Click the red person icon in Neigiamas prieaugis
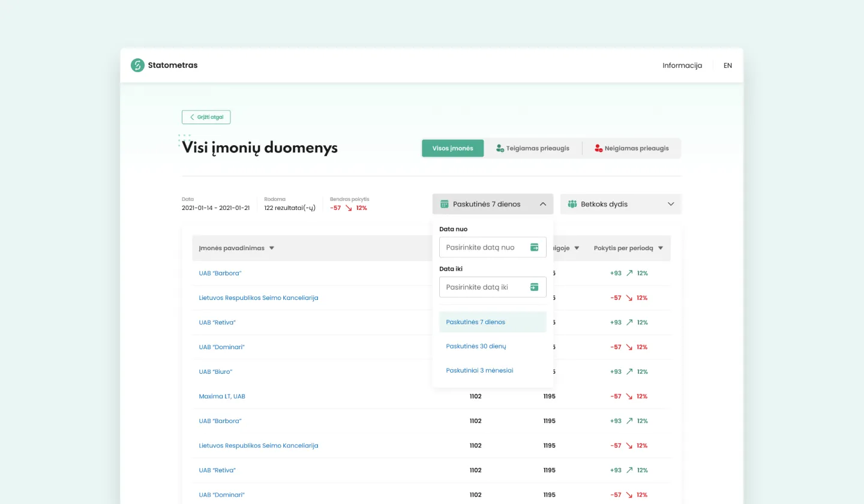Screen dimensions: 864x504 coord(598,148)
